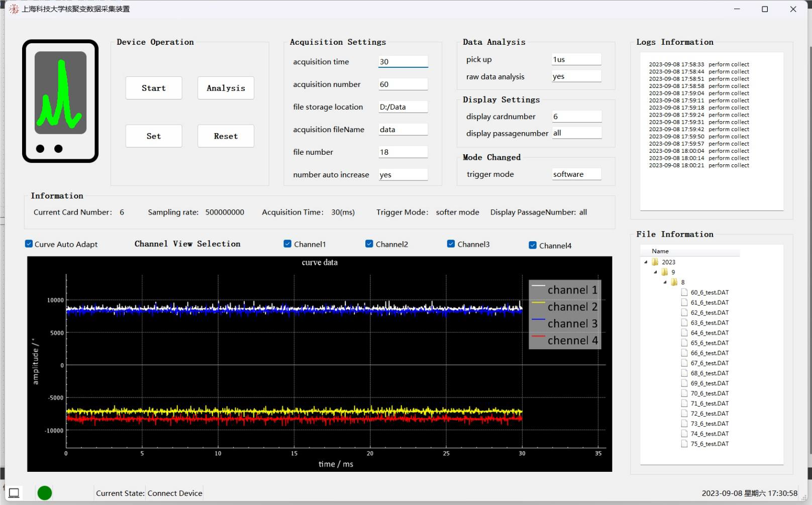Viewport: 812px width, 505px height.
Task: Click the file number field
Action: click(403, 152)
